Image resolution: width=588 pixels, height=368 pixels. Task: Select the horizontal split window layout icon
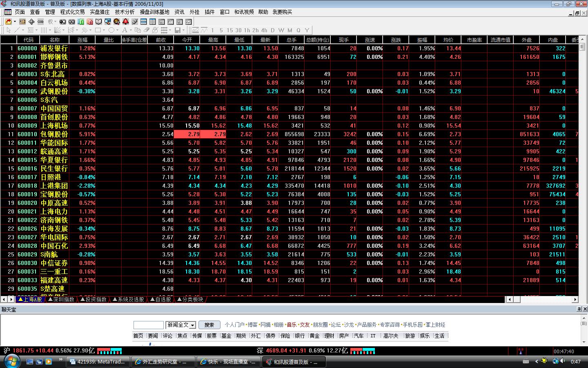(143, 21)
